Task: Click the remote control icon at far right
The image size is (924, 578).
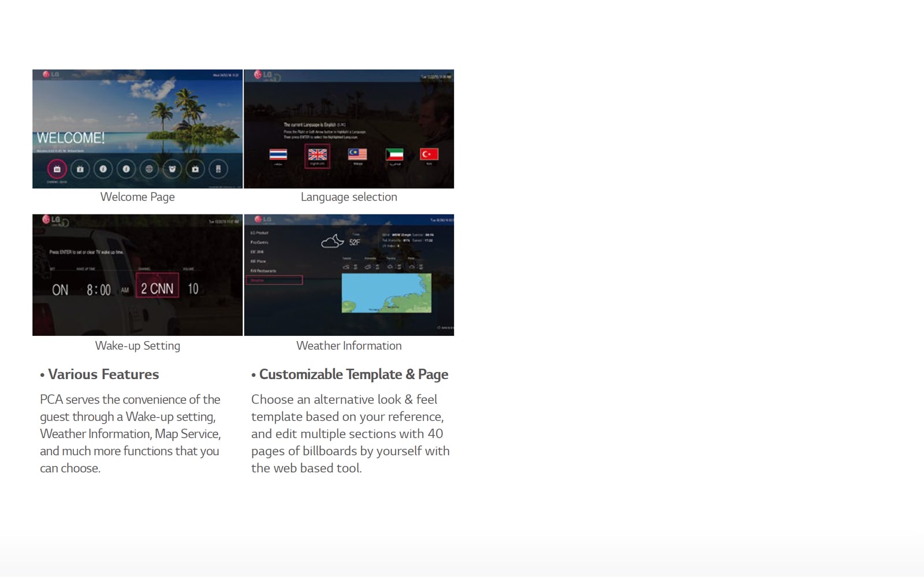Action: 218,169
